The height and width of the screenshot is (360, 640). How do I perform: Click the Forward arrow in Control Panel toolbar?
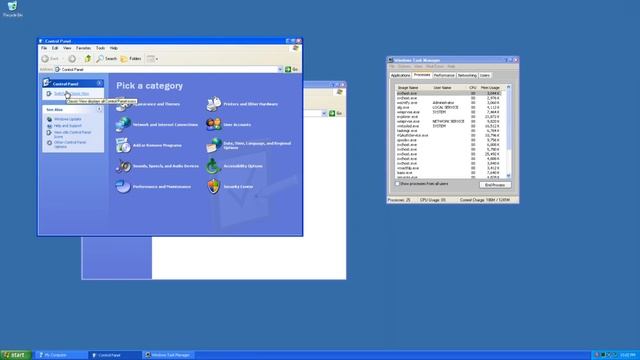point(72,59)
